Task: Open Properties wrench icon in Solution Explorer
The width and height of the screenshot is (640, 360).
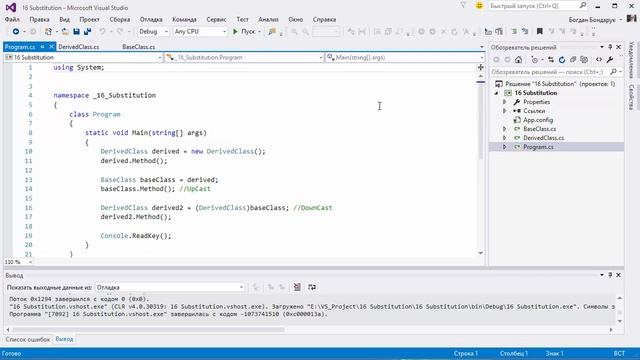Action: (610, 60)
